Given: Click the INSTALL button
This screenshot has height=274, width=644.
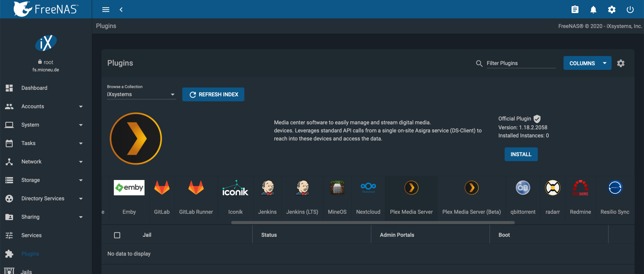Looking at the screenshot, I should click(521, 154).
